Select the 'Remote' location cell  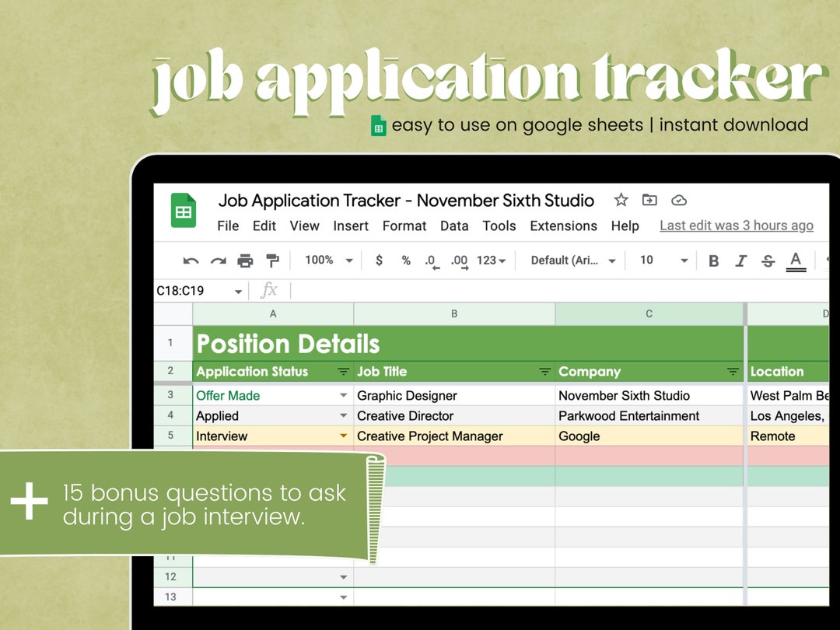point(788,436)
